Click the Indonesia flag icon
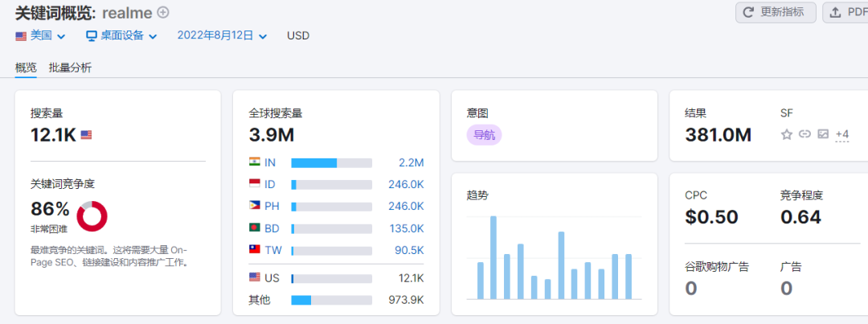 [x=255, y=183]
